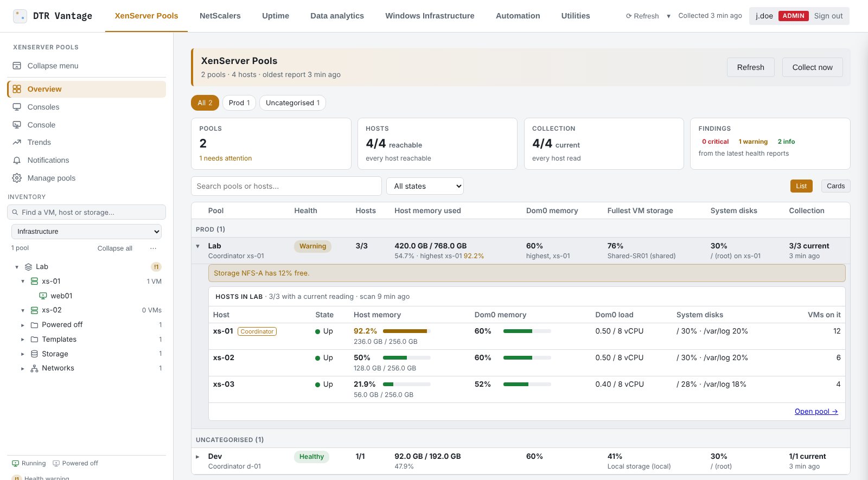Open the Automation tab
This screenshot has width=868, height=480.
[x=518, y=16]
